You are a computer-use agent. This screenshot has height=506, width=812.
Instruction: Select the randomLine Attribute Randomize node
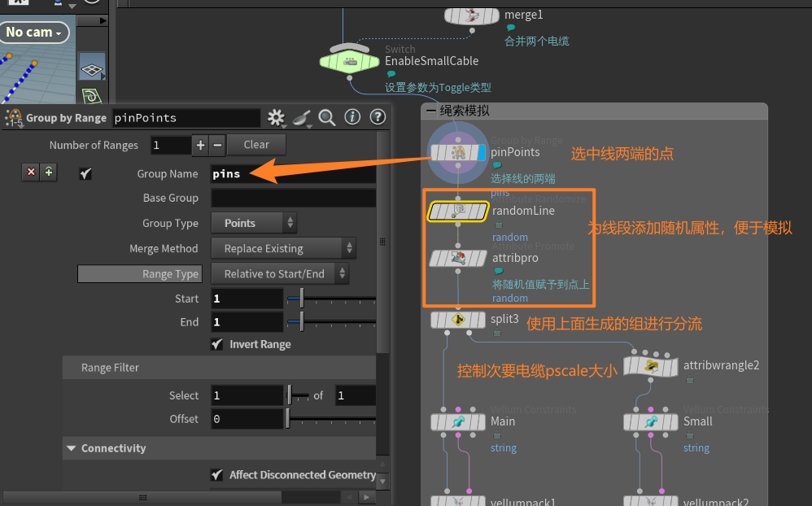(458, 212)
